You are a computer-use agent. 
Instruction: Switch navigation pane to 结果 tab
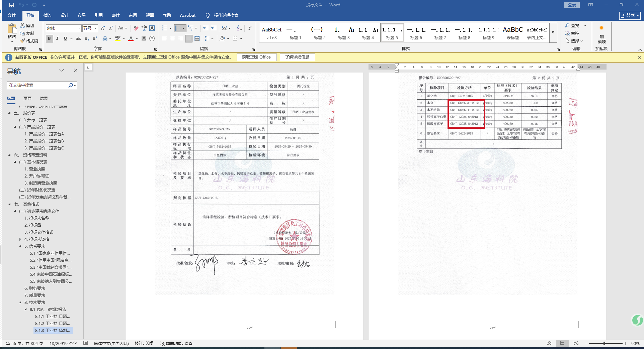[x=44, y=99]
